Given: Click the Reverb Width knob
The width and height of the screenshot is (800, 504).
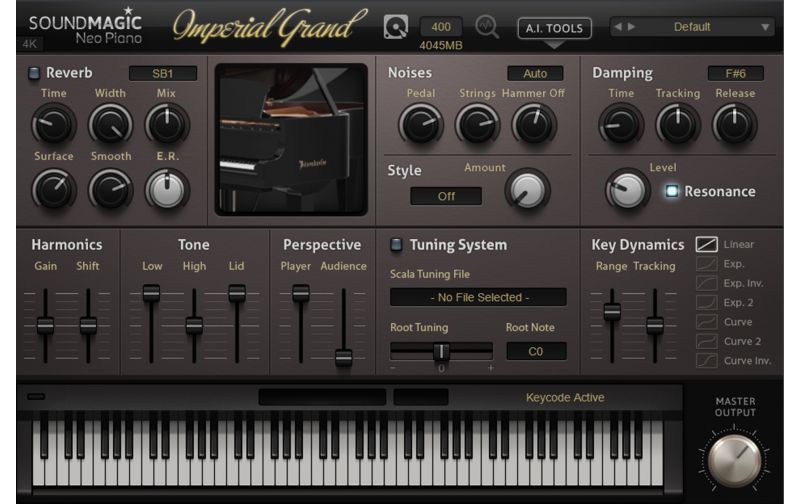Looking at the screenshot, I should [x=110, y=124].
